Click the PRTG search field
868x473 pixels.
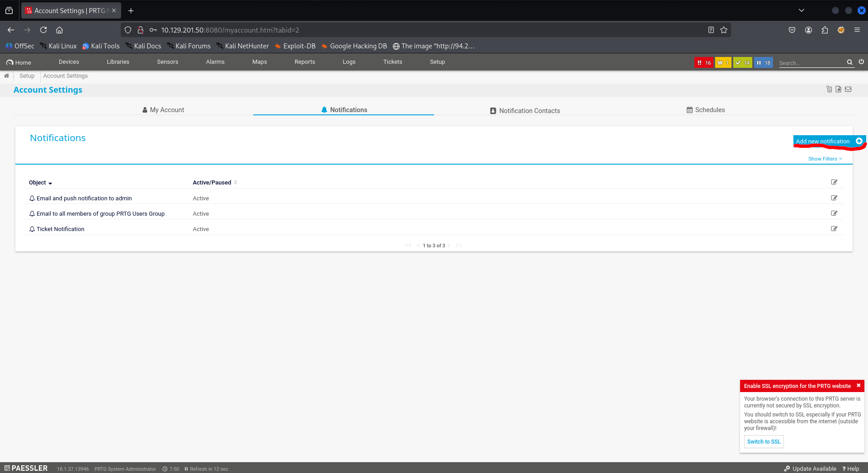click(x=811, y=63)
